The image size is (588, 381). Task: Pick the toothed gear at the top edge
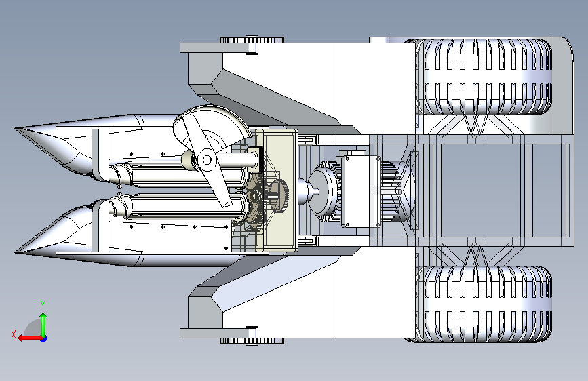[252, 40]
